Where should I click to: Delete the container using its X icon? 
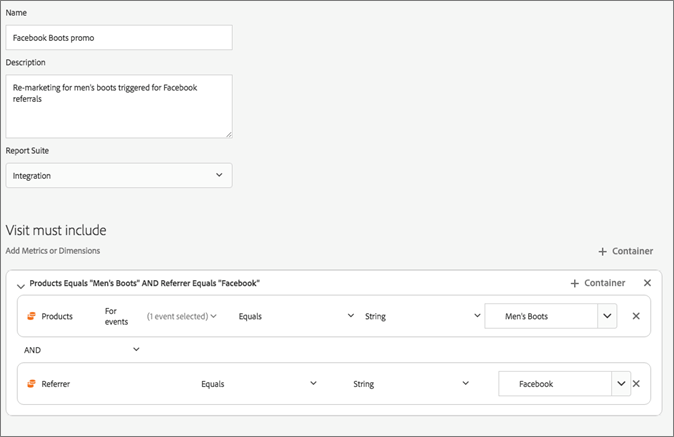coord(647,283)
